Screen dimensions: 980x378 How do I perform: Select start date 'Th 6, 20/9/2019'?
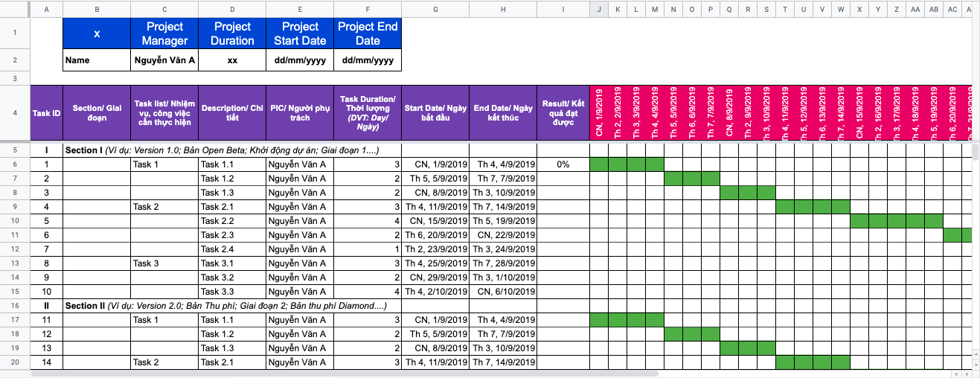435,235
